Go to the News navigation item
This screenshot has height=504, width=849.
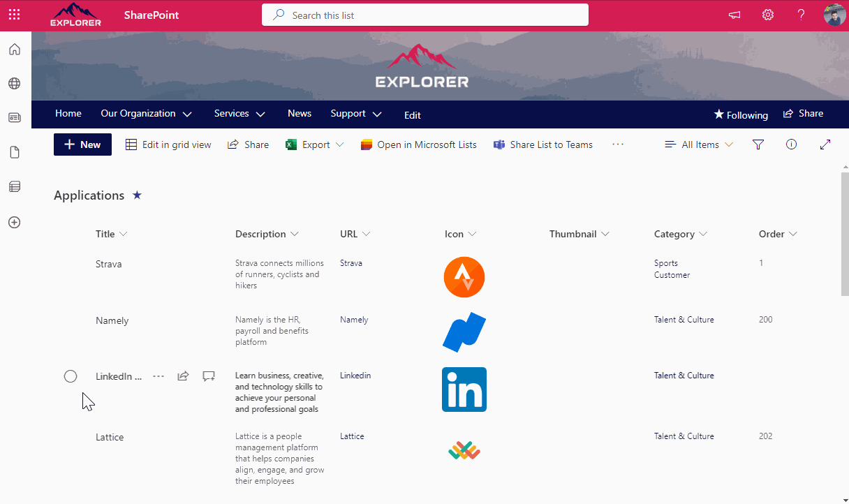[x=300, y=114]
